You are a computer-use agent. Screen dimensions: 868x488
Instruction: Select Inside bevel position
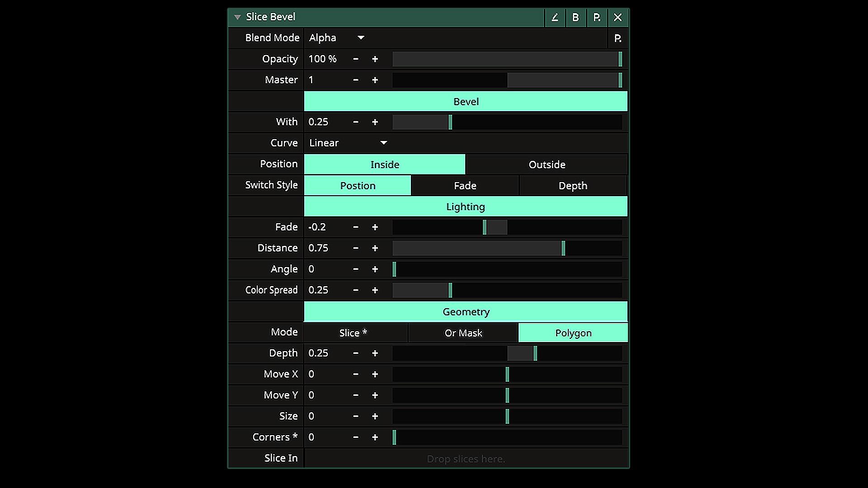coord(385,164)
